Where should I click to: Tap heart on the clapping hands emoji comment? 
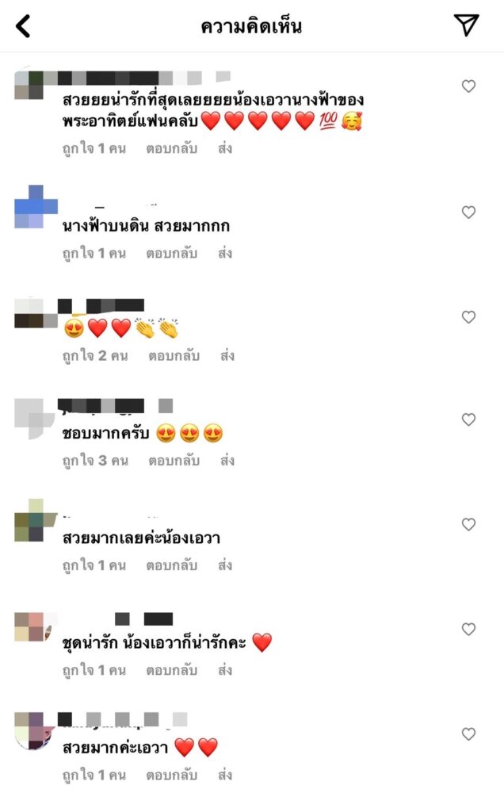[468, 317]
